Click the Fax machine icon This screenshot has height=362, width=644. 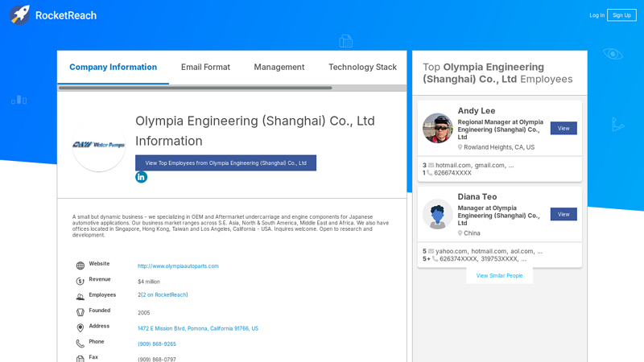click(80, 358)
